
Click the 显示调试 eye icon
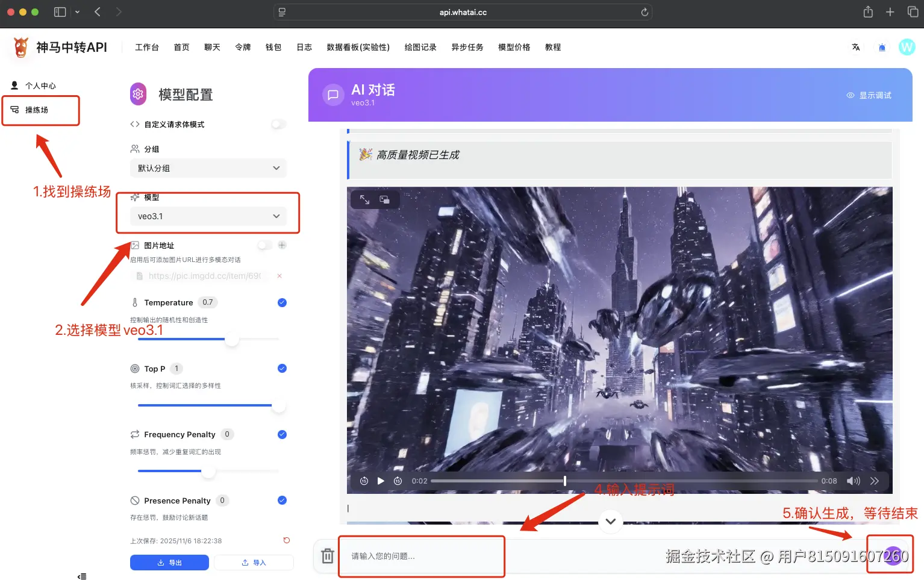850,95
